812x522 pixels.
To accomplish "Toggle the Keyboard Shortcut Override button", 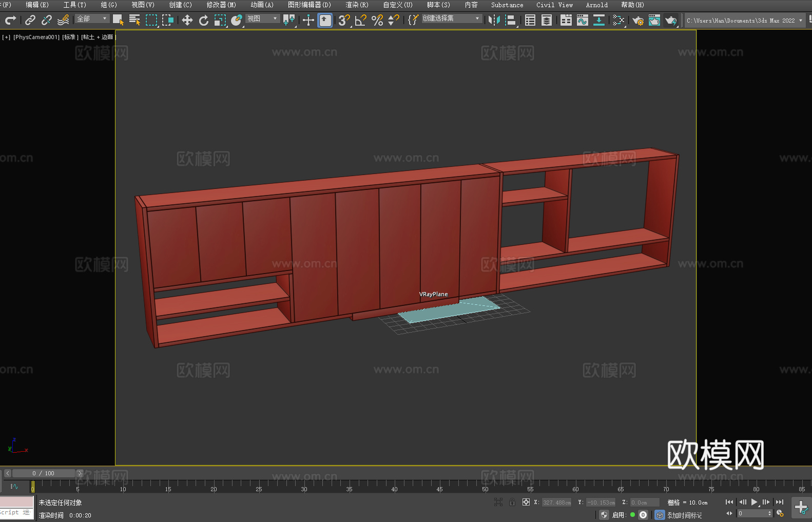I will pyautogui.click(x=325, y=20).
